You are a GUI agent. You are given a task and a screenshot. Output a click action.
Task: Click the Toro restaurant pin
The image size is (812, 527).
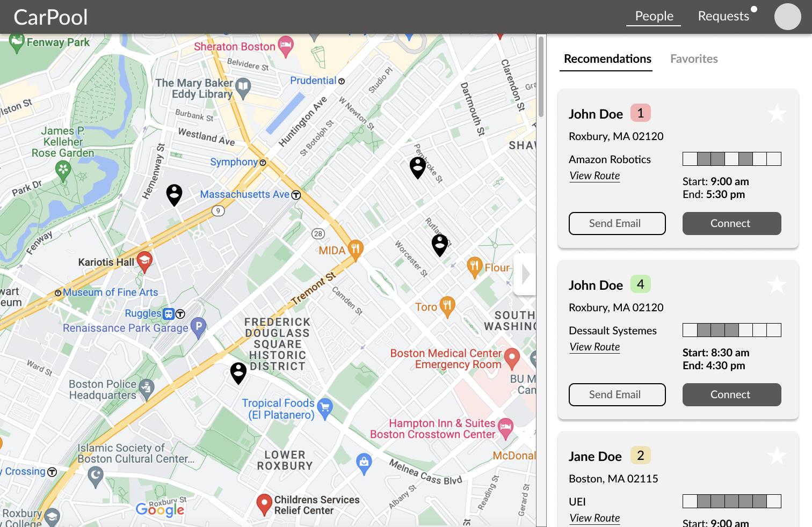447,306
